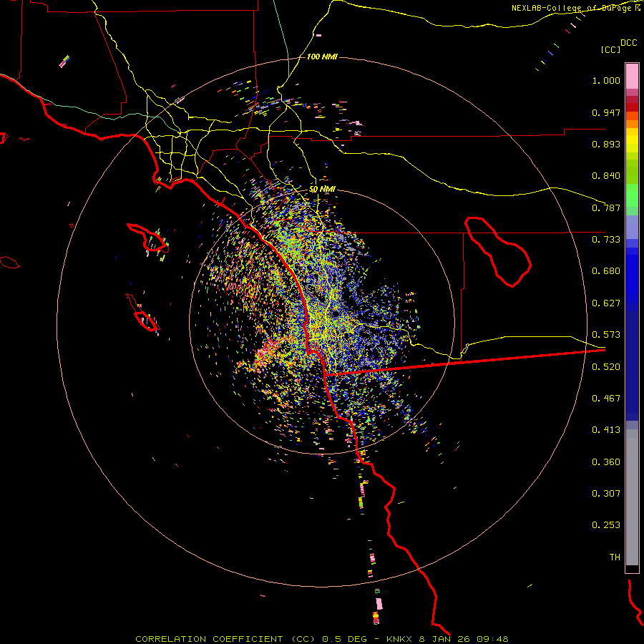Click the Correlation Coefficient product caption
Screen dimensions: 644x644
coord(321,639)
